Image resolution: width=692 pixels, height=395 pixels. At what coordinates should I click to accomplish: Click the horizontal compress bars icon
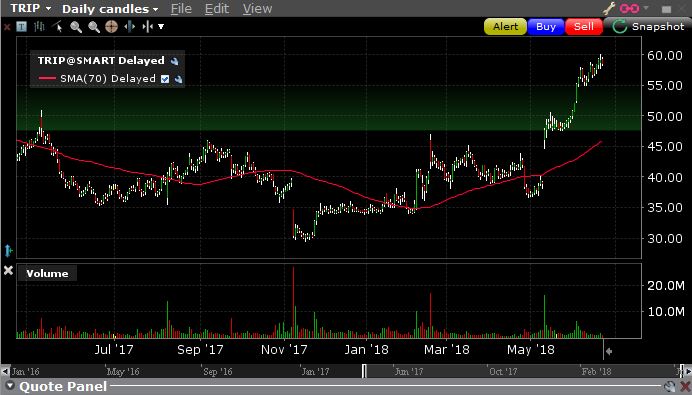pos(147,27)
